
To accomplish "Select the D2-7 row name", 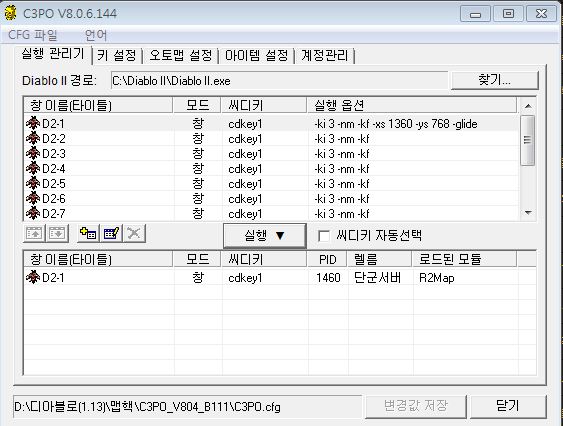I will click(54, 214).
